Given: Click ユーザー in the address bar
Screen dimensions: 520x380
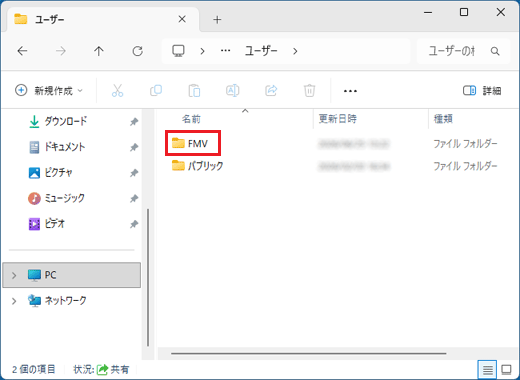Looking at the screenshot, I should pyautogui.click(x=261, y=51).
